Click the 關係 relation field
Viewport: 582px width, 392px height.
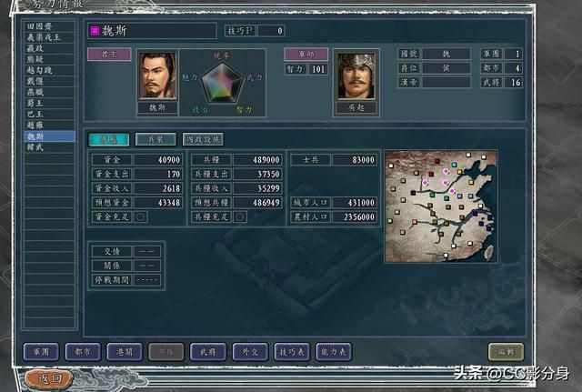click(x=147, y=266)
